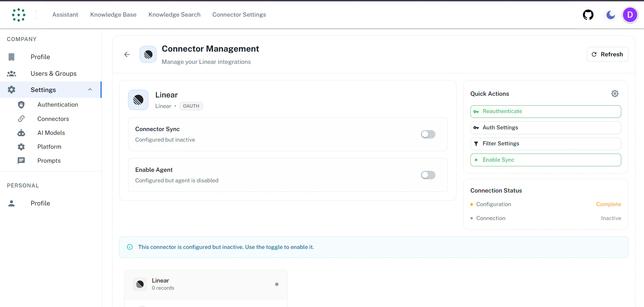Click the status dot on Linear card
644x307 pixels.
[x=277, y=284]
